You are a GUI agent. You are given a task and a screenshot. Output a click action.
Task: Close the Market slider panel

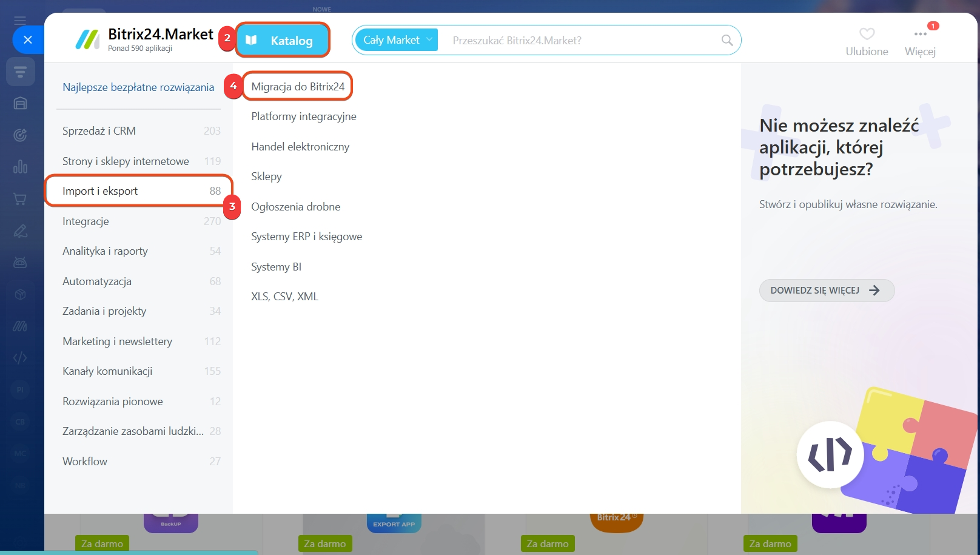28,40
